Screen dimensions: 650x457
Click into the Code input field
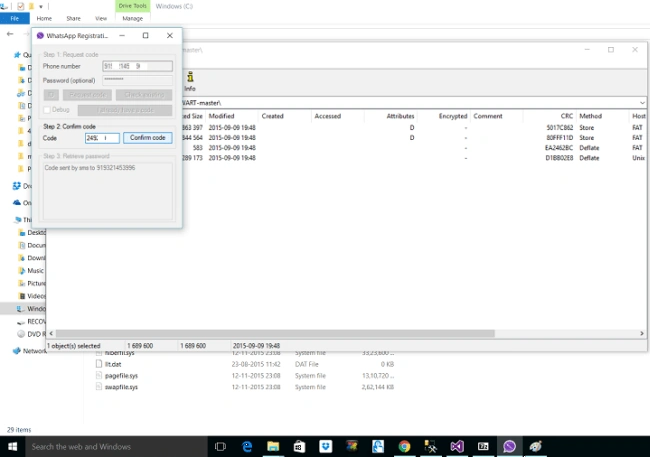pyautogui.click(x=102, y=138)
